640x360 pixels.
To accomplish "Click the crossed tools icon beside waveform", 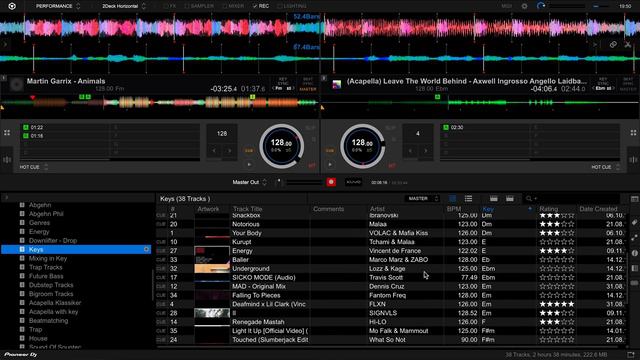I will tap(628, 44).
